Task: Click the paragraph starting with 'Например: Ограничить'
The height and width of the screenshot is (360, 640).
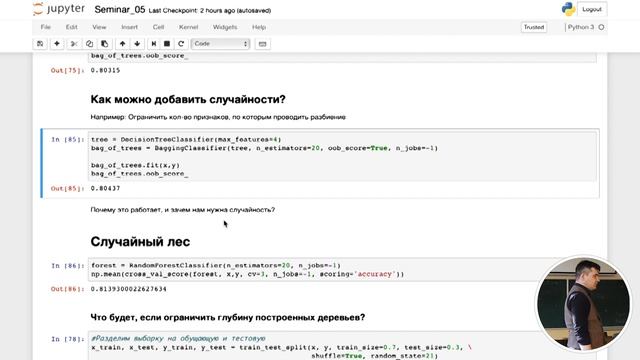Action: click(218, 117)
